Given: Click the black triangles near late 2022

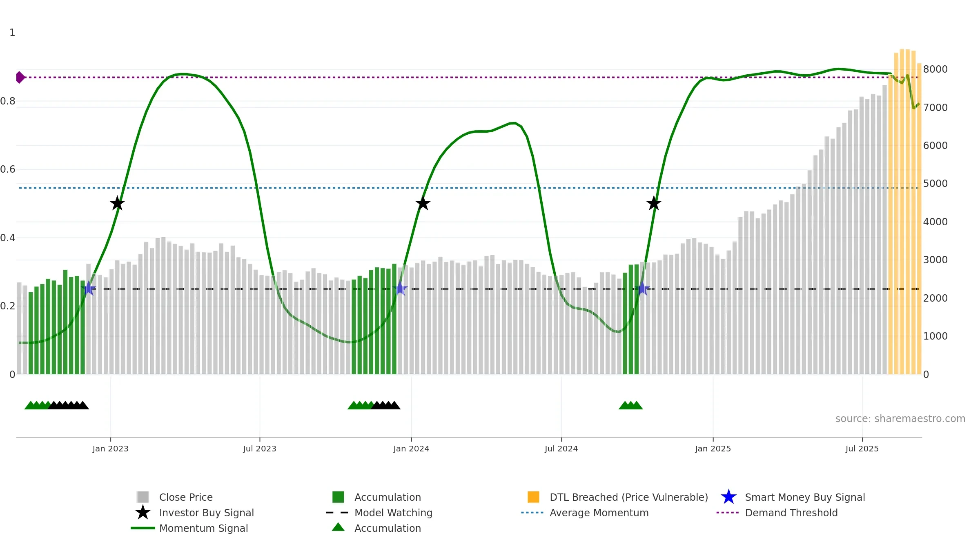Looking at the screenshot, I should tap(68, 405).
